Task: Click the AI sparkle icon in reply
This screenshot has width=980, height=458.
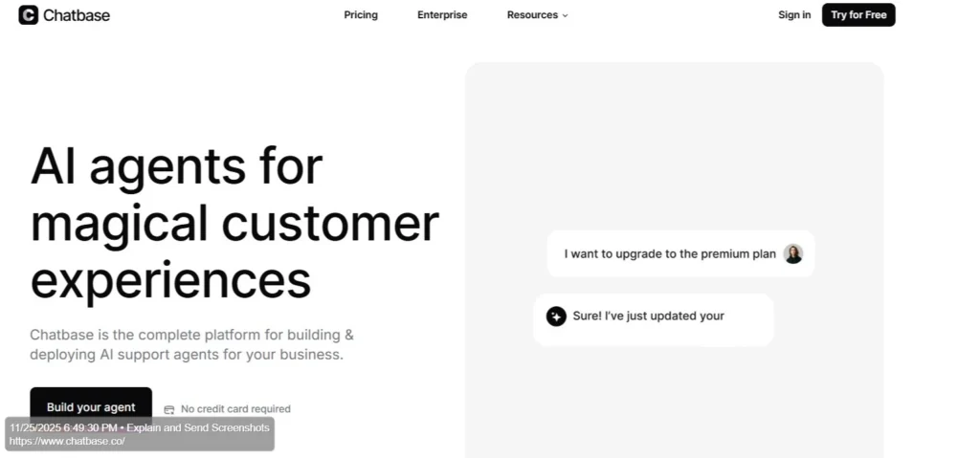Action: (556, 316)
